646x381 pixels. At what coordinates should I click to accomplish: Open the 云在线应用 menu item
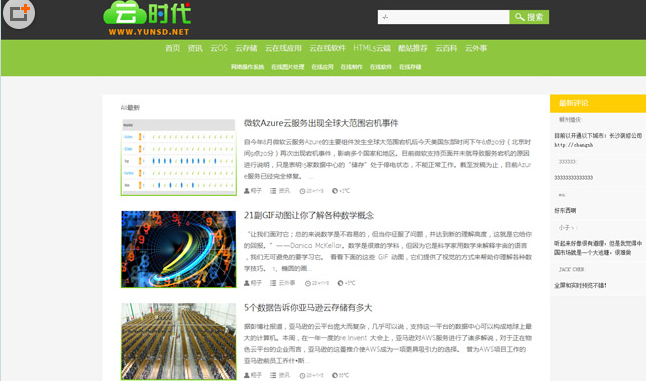(283, 48)
